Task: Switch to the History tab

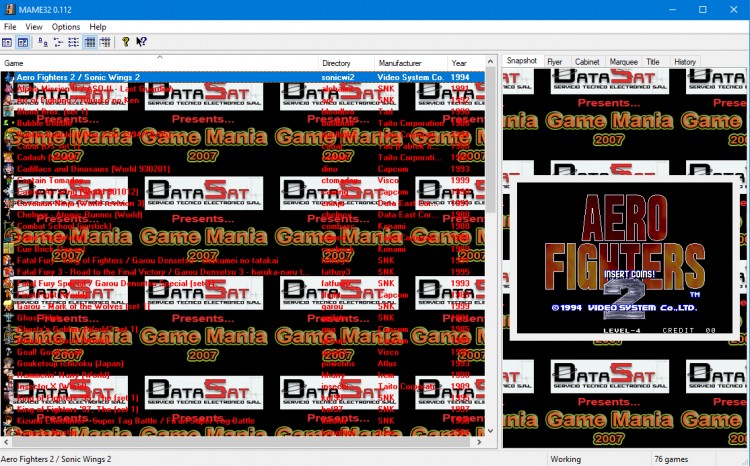Action: [685, 62]
